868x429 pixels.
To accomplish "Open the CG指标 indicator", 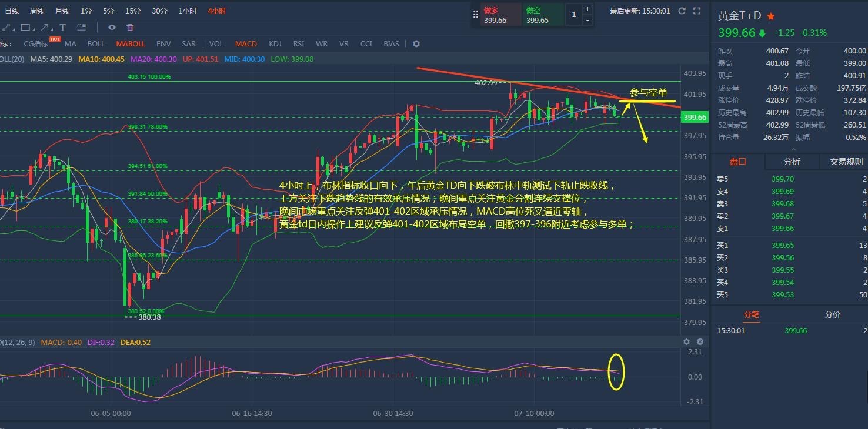I will click(36, 44).
